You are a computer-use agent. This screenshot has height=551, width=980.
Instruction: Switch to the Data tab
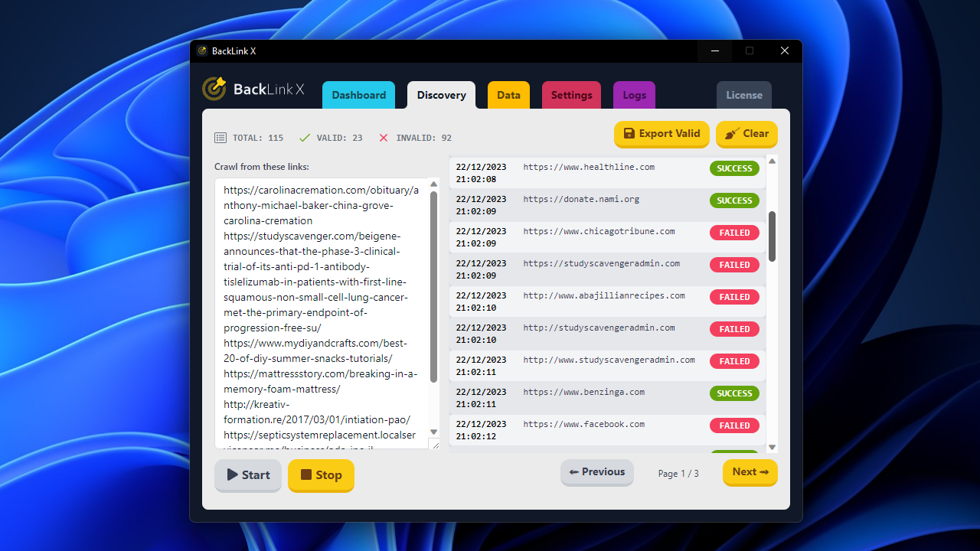tap(508, 95)
